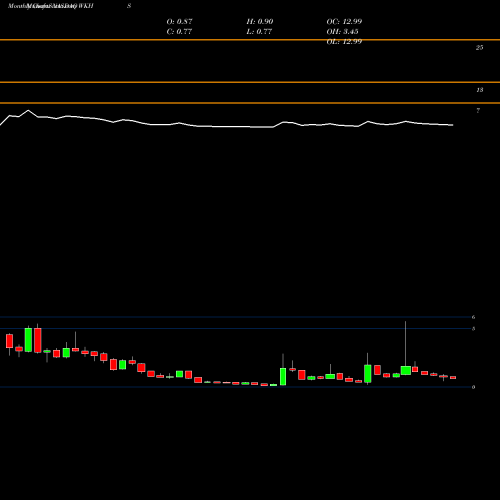Select the low price value L: 0.77
The width and height of the screenshot is (500, 500).
[x=259, y=32]
